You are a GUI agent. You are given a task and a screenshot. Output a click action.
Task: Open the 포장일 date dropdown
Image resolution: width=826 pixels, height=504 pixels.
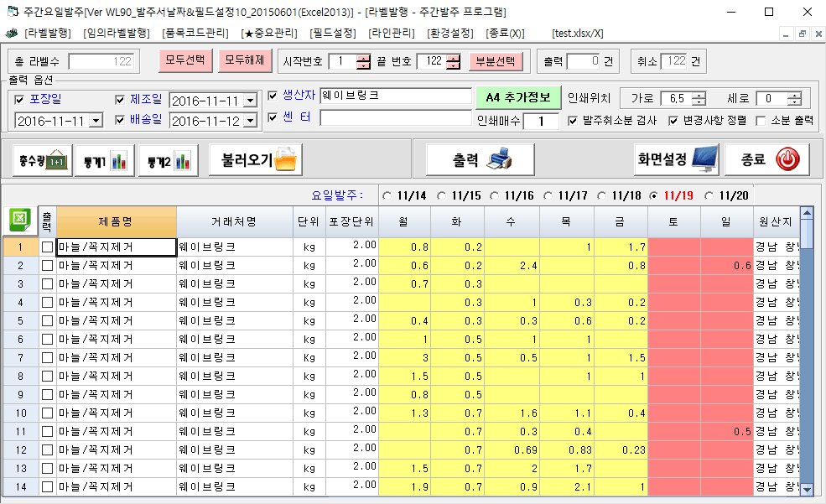point(96,121)
